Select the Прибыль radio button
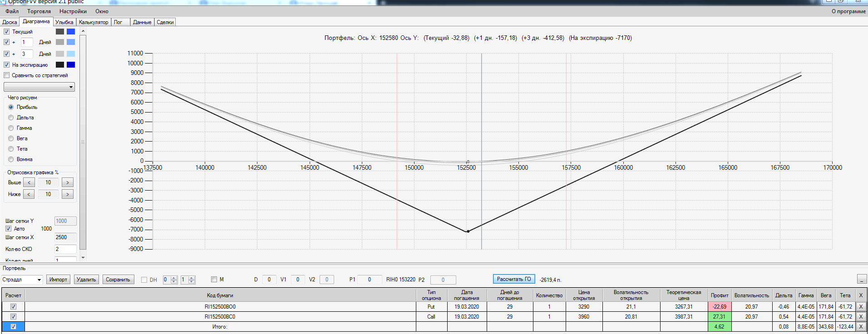The width and height of the screenshot is (868, 334). (x=11, y=107)
